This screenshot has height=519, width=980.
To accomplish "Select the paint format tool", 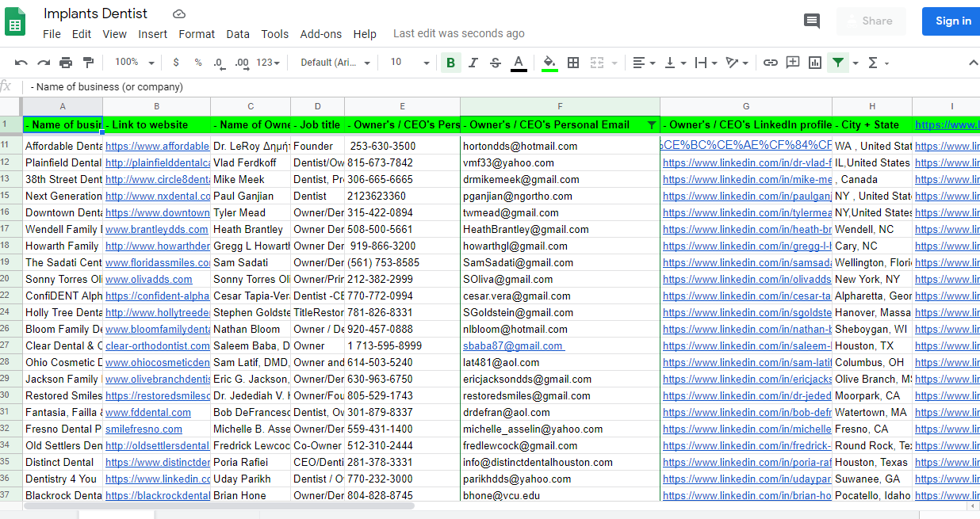I will (x=88, y=63).
